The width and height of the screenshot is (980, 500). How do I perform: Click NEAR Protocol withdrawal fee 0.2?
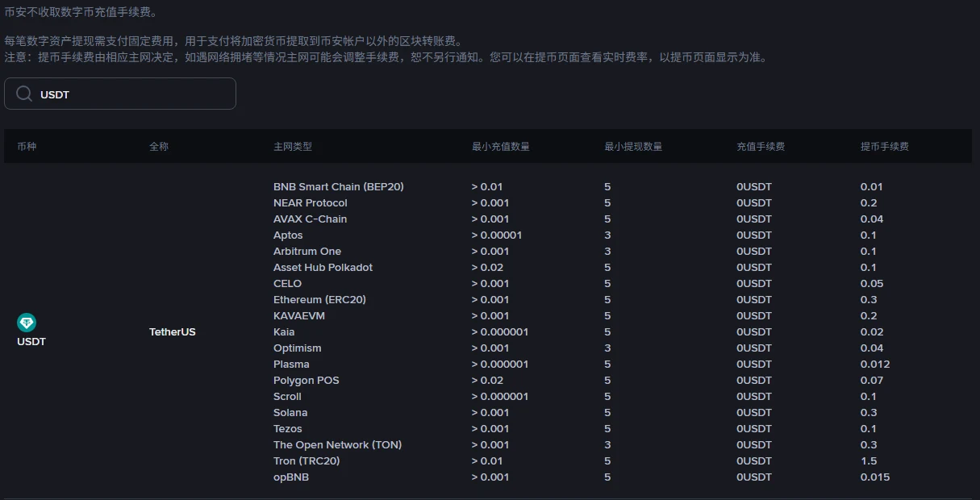pyautogui.click(x=869, y=203)
